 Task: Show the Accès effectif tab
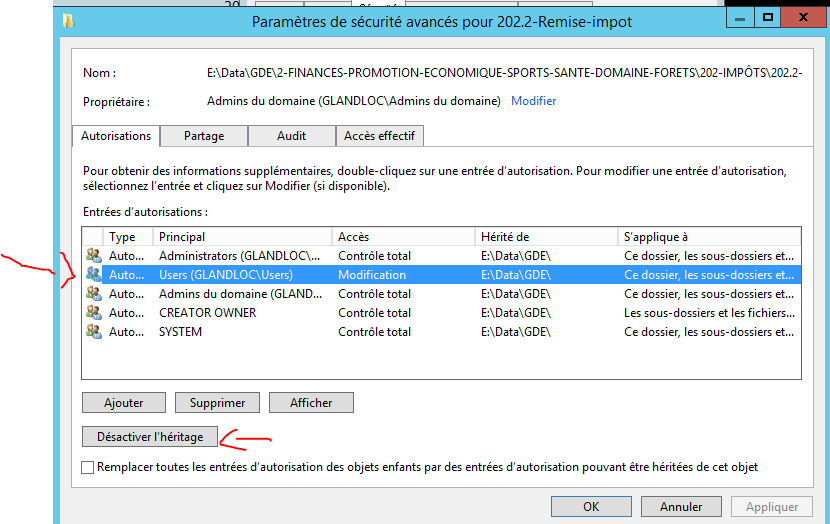(379, 135)
